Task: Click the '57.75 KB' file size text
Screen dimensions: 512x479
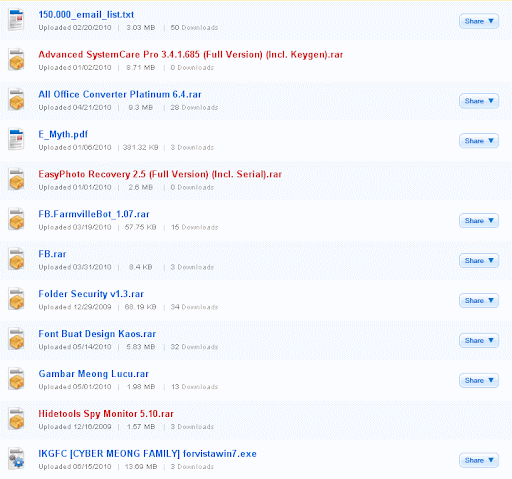Action: point(140,227)
